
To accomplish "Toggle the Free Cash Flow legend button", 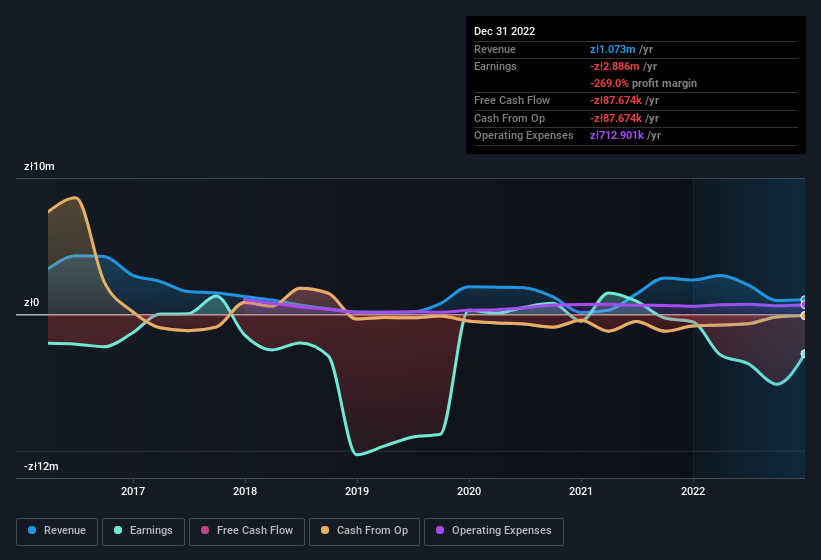I will point(247,531).
